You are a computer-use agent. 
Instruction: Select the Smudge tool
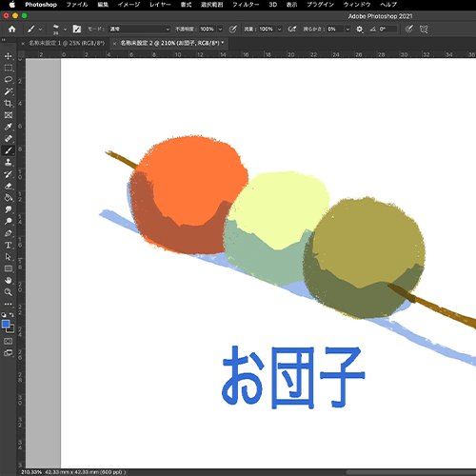(9, 209)
